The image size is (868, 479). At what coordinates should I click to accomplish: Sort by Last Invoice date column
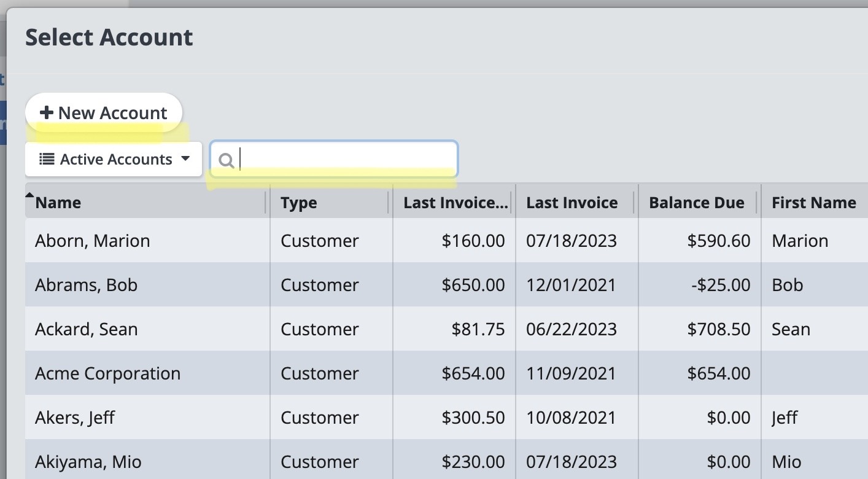click(572, 203)
